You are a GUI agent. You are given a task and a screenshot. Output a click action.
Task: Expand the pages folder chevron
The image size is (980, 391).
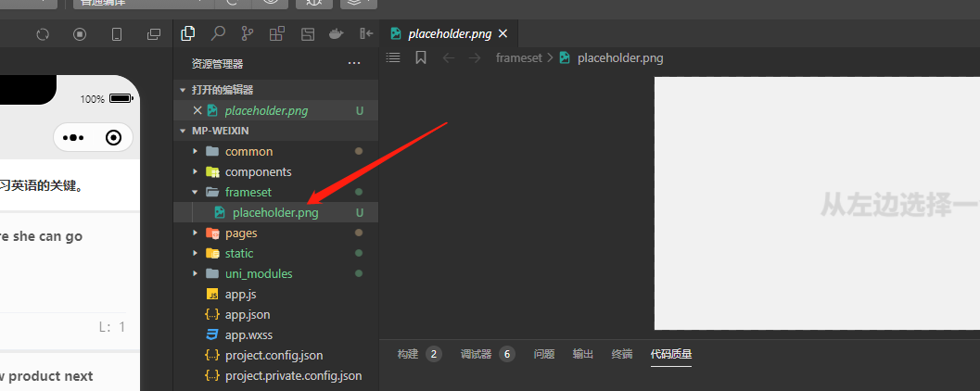coord(196,233)
